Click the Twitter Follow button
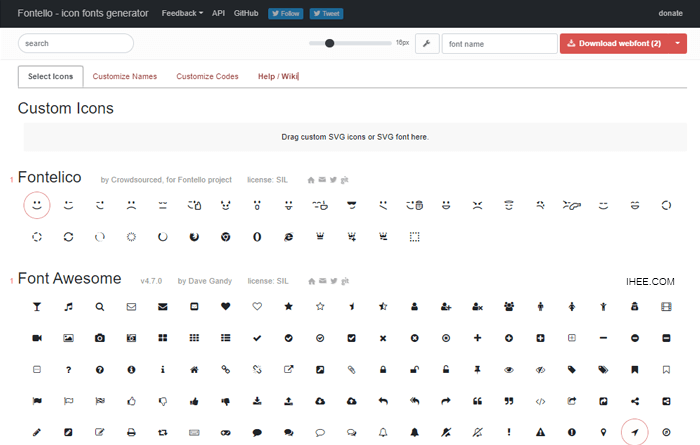 coord(286,13)
